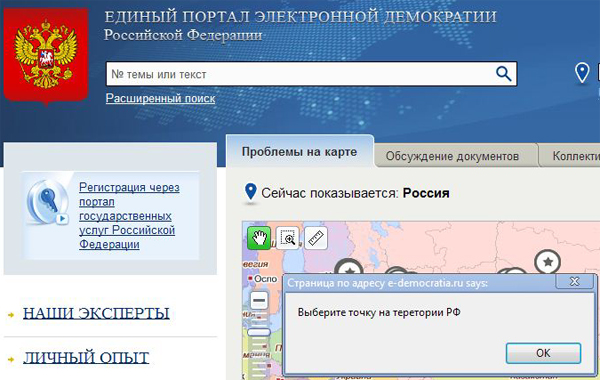Open Расширенный поиск link

pos(160,98)
